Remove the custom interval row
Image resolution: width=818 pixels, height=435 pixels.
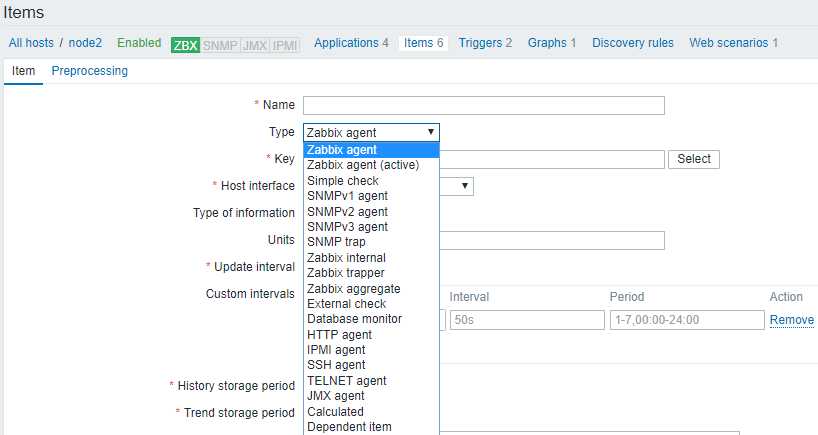[792, 320]
